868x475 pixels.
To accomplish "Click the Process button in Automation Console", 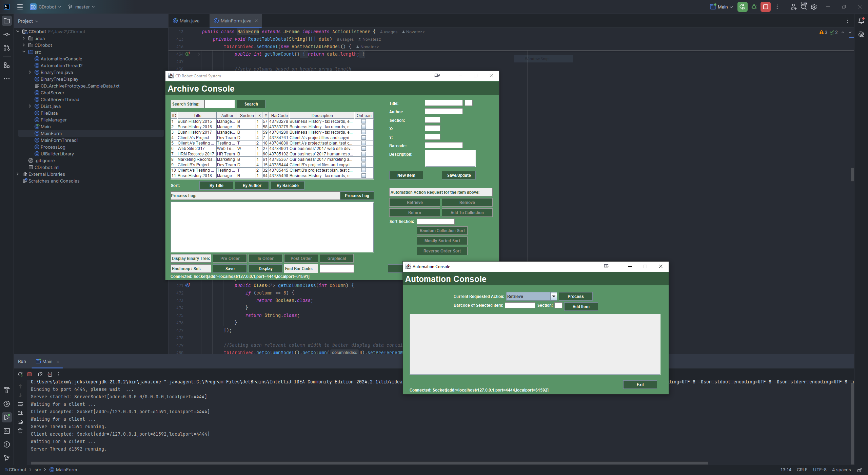I will pyautogui.click(x=575, y=297).
